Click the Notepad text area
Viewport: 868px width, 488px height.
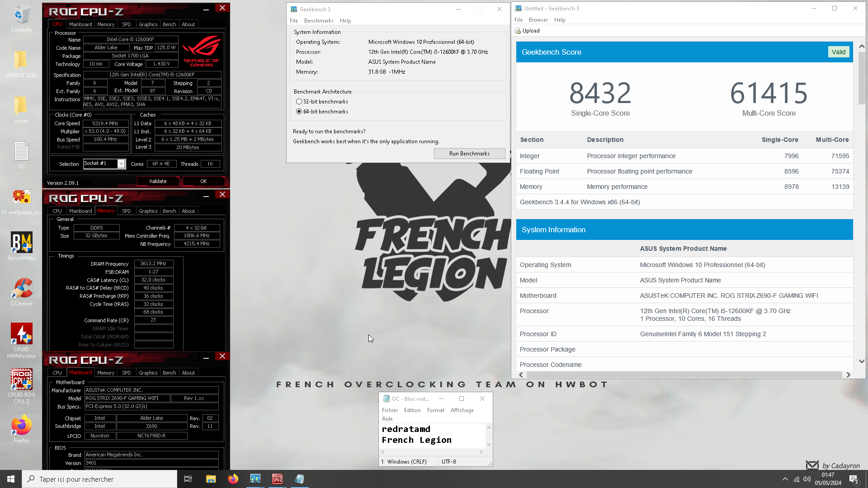(x=432, y=435)
